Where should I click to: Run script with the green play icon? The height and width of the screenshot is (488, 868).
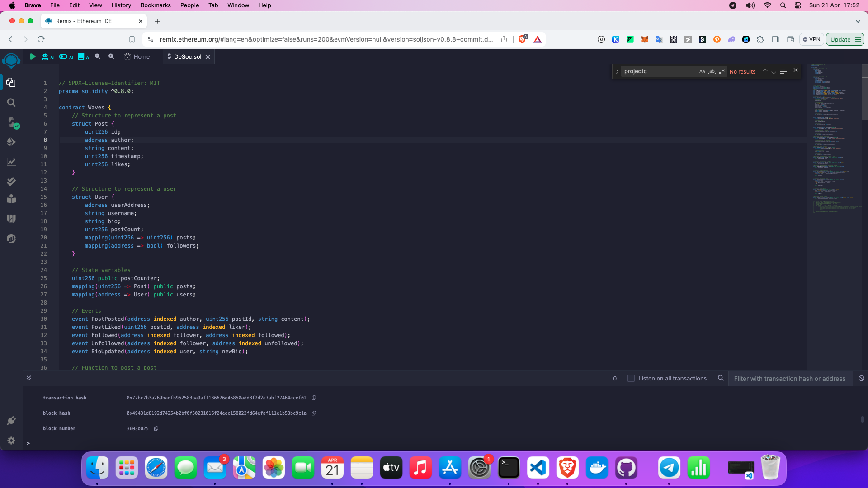[x=33, y=56]
